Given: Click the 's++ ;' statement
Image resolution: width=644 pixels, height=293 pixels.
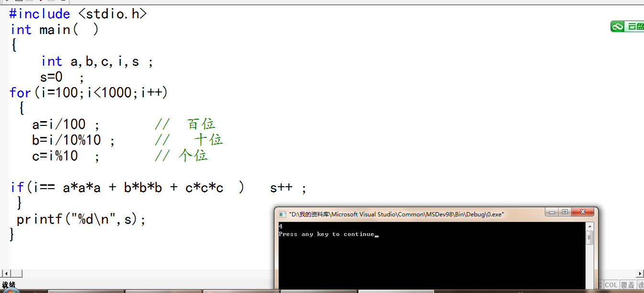Looking at the screenshot, I should pos(287,188).
